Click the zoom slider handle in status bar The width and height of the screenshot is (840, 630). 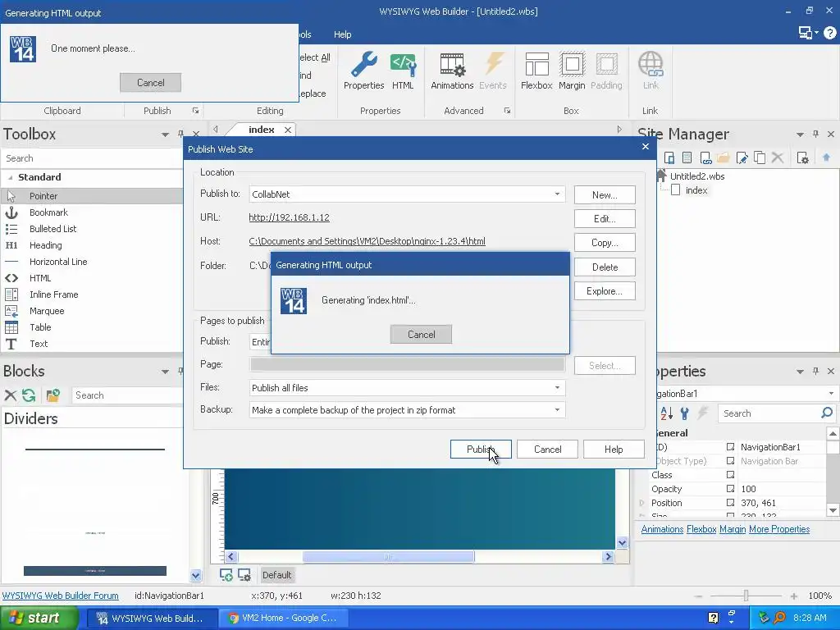(746, 596)
